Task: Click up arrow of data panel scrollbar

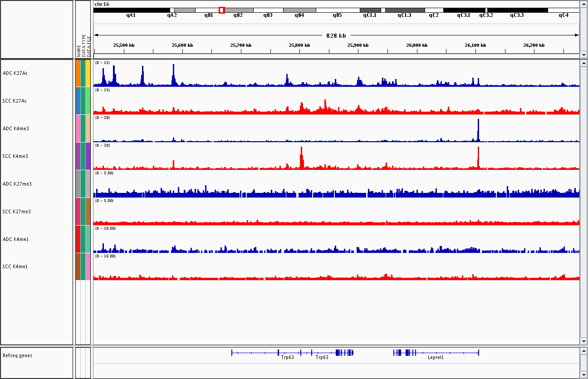Action: 583,64
